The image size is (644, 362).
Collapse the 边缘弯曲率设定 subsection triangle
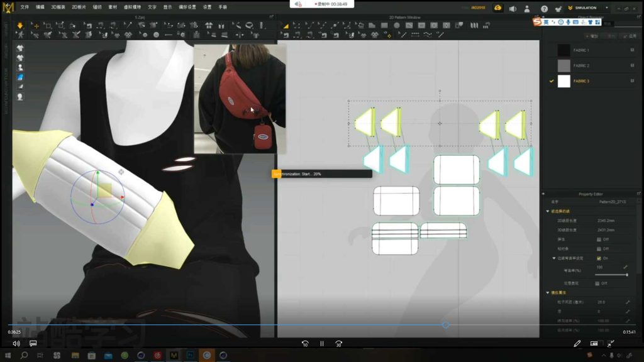point(553,258)
